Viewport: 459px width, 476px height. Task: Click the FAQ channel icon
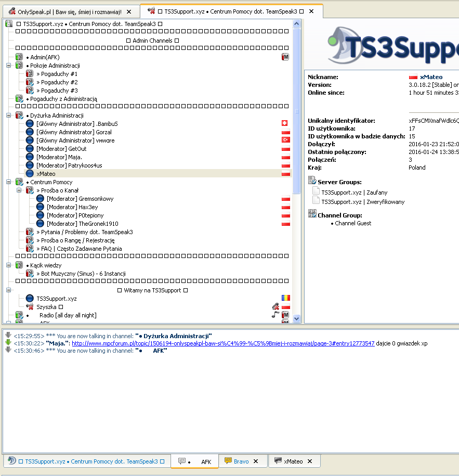[30, 249]
